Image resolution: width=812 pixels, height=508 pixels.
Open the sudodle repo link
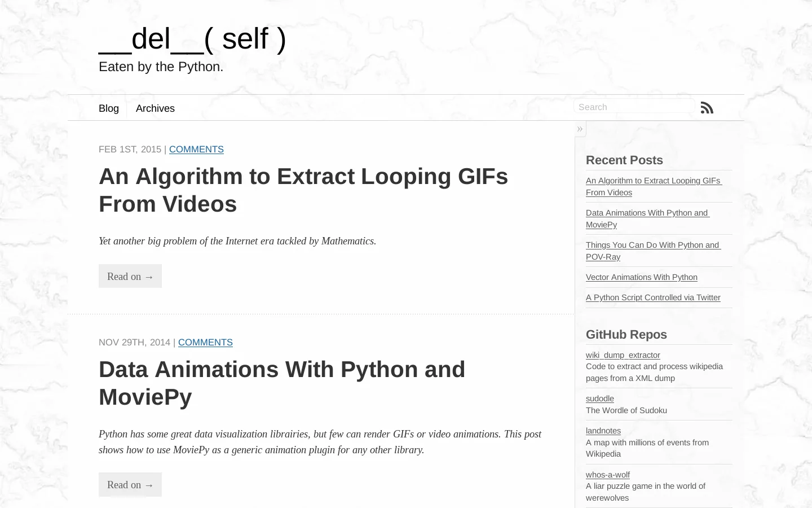point(600,398)
